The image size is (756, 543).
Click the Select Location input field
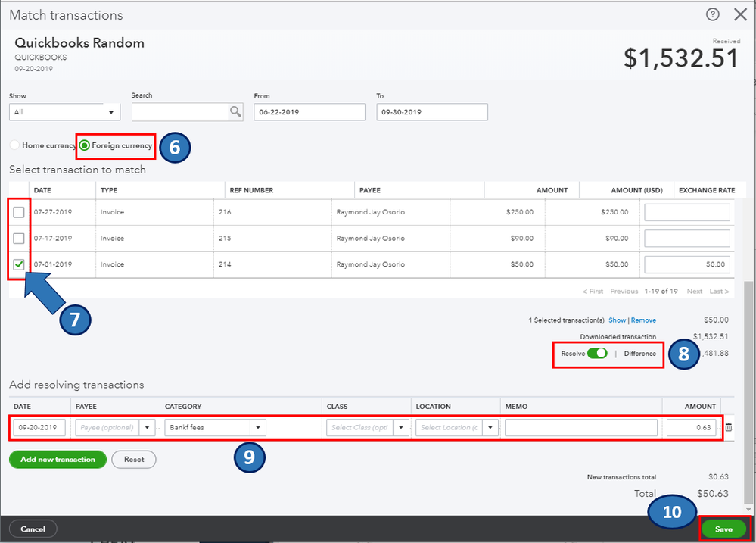coord(450,427)
